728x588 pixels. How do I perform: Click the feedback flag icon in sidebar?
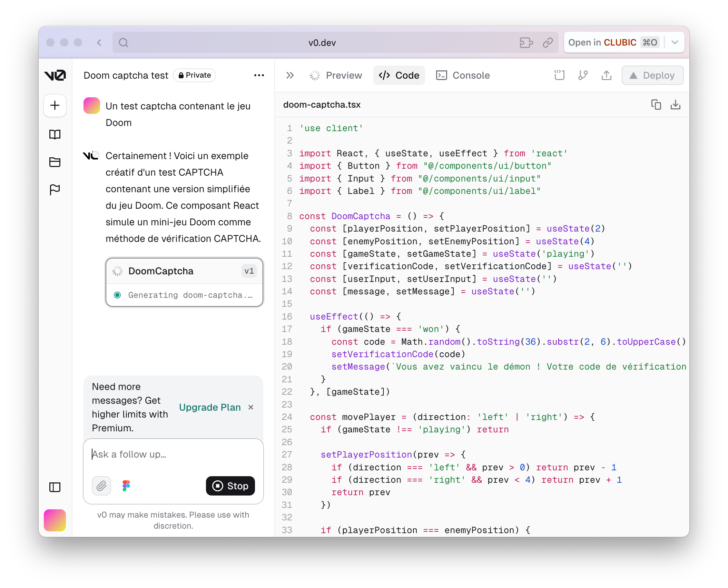55,189
